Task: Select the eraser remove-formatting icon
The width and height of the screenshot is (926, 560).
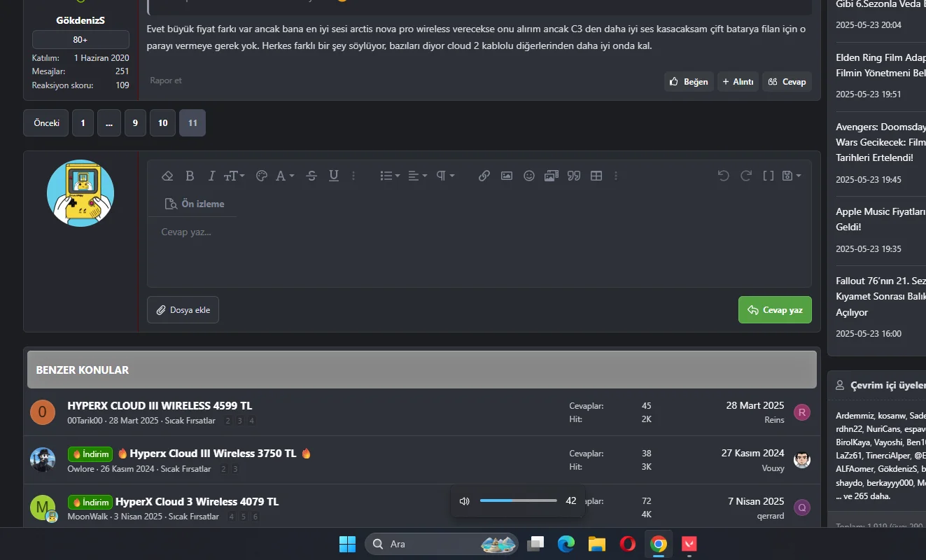Action: click(x=167, y=176)
